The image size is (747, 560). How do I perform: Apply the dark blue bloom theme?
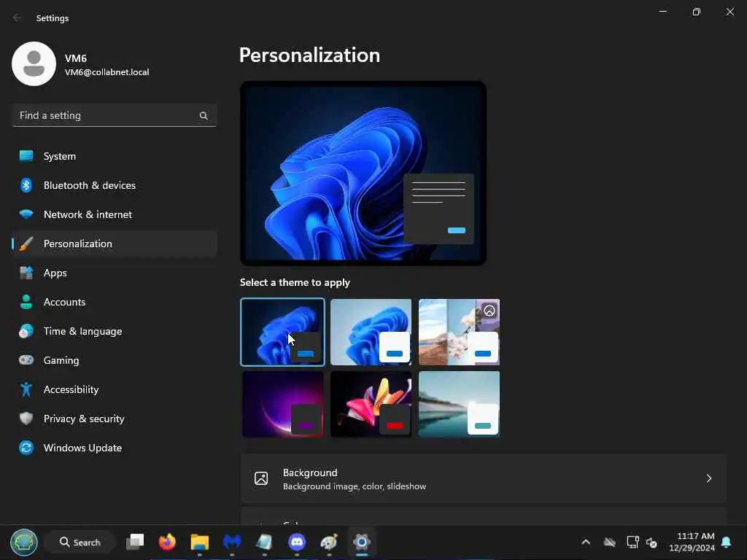click(x=282, y=332)
